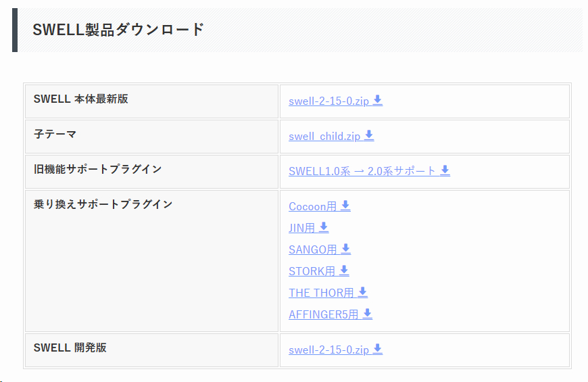Click download icon beside AFFINGER5用
This screenshot has width=588, height=382.
pyautogui.click(x=367, y=314)
